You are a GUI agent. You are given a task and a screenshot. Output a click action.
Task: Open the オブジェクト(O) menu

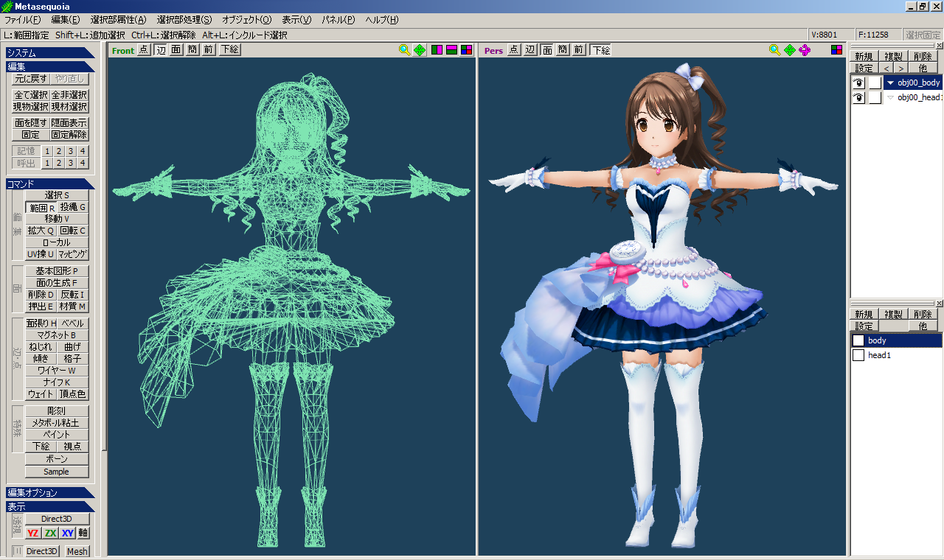point(246,20)
